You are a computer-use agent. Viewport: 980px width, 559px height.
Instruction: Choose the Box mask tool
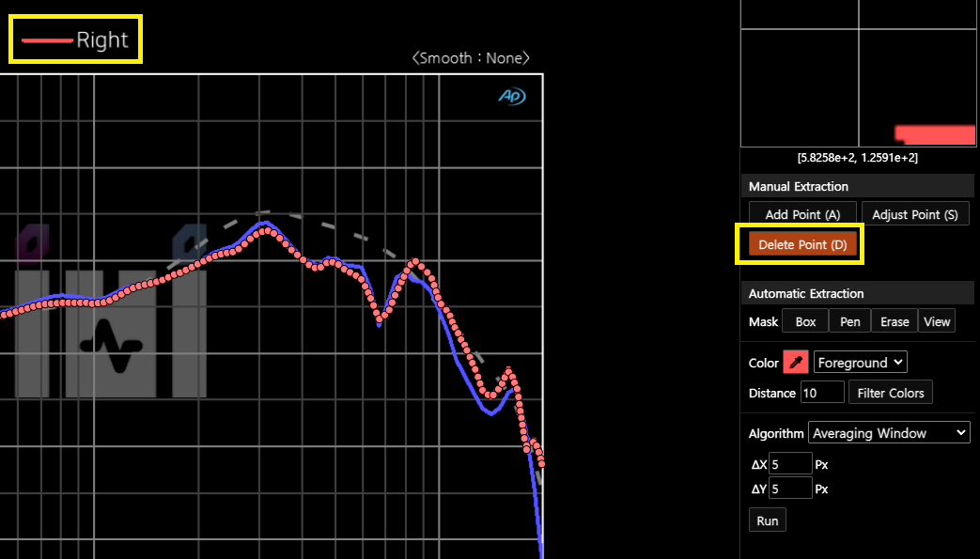click(x=805, y=321)
